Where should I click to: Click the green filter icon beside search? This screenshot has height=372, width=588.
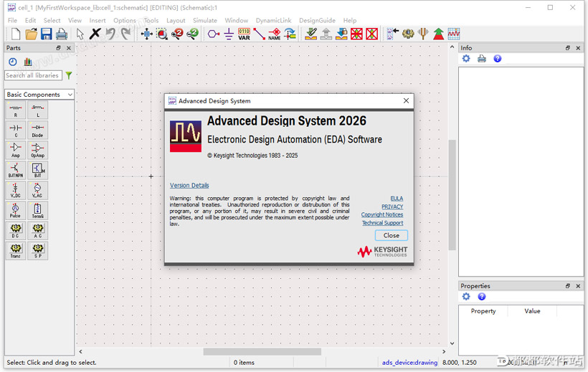(x=69, y=75)
